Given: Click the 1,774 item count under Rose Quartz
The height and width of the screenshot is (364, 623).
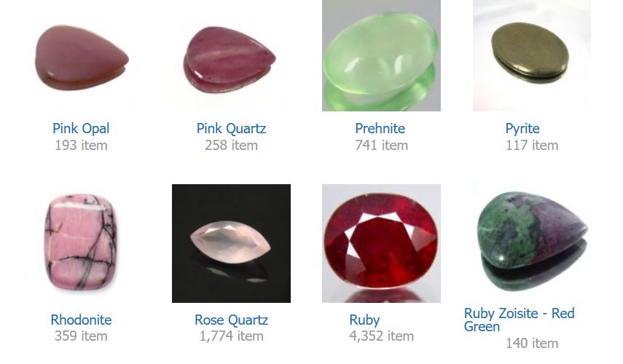Looking at the screenshot, I should 231,336.
